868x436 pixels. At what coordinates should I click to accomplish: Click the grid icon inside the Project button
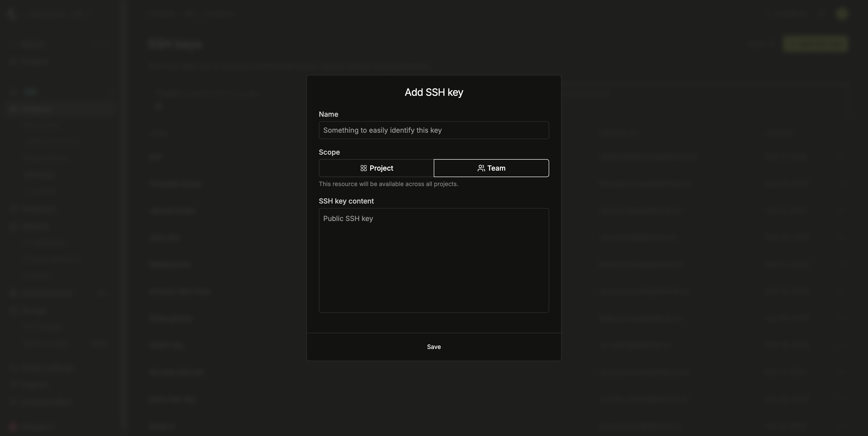pos(364,168)
